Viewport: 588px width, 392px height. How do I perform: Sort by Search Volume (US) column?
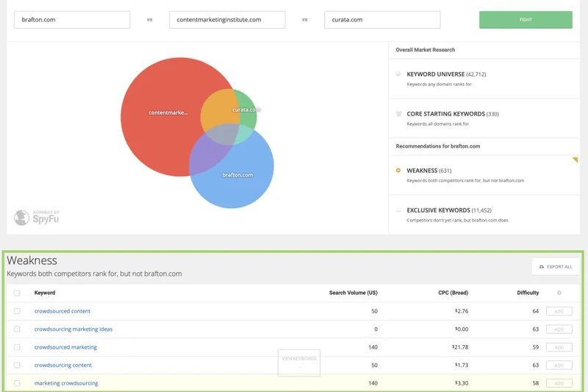pyautogui.click(x=353, y=293)
